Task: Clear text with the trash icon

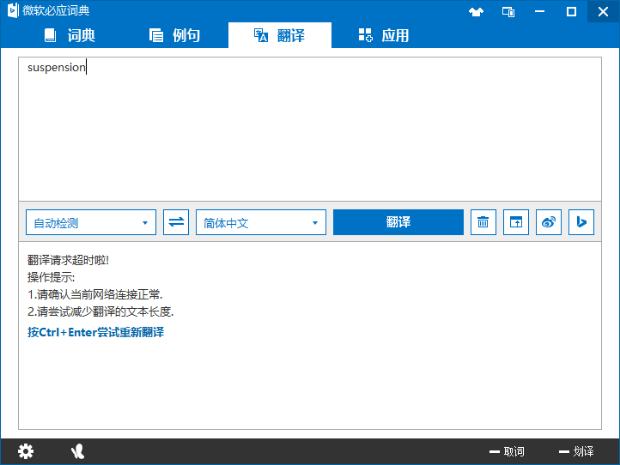Action: [483, 222]
